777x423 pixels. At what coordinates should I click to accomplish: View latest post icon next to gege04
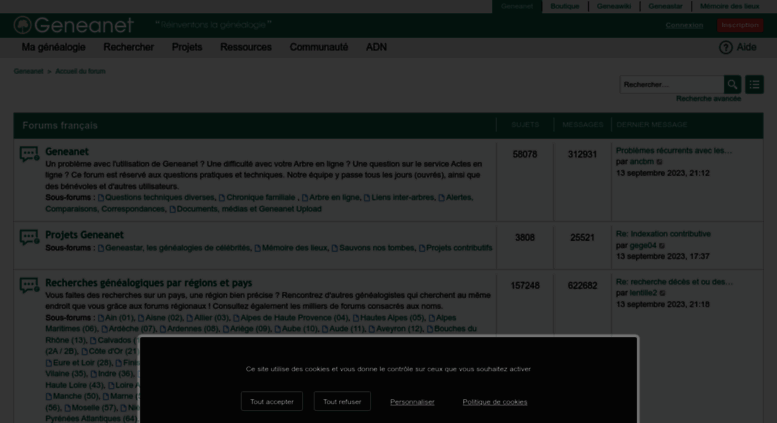[662, 245]
